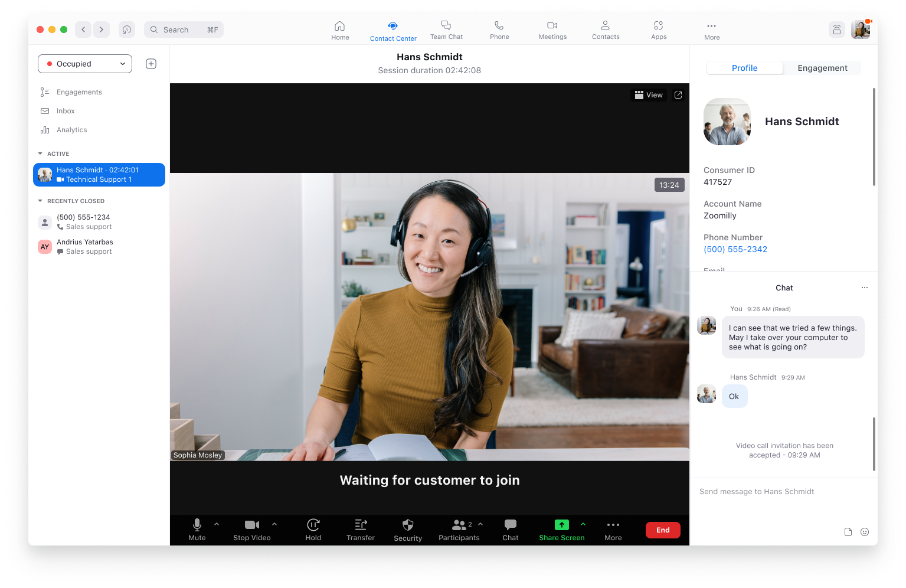Open the Occupied status dropdown
The width and height of the screenshot is (906, 588).
click(84, 63)
